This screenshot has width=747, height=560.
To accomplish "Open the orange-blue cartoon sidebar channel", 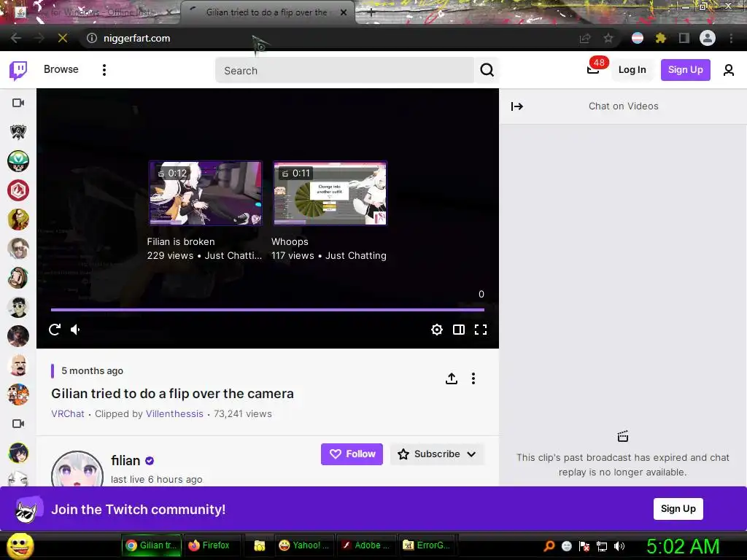I will (18, 394).
